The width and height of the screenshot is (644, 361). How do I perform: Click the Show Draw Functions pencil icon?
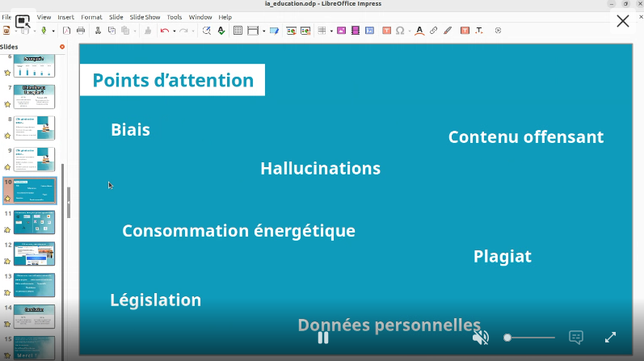coord(448,31)
